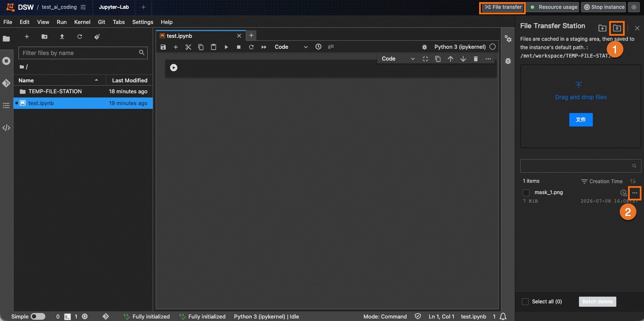Click the File transfer button
This screenshot has height=321, width=644.
[x=503, y=7]
